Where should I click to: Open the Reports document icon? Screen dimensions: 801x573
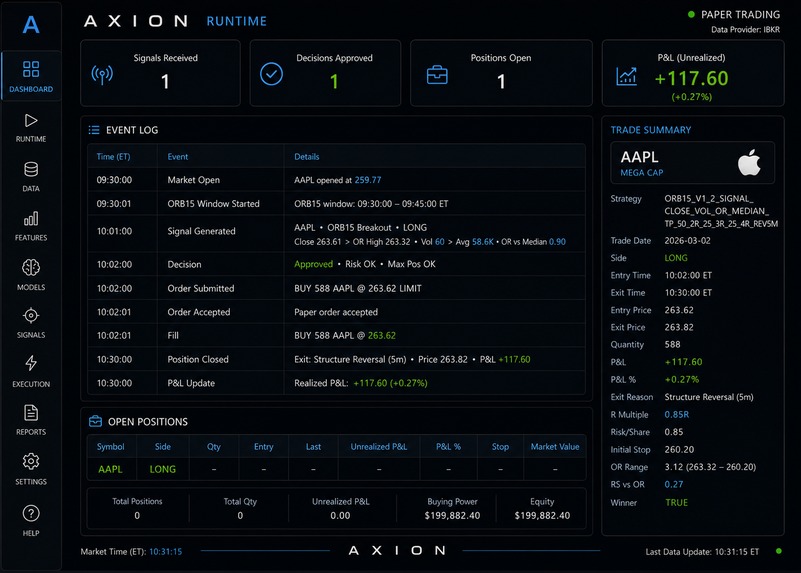31,413
